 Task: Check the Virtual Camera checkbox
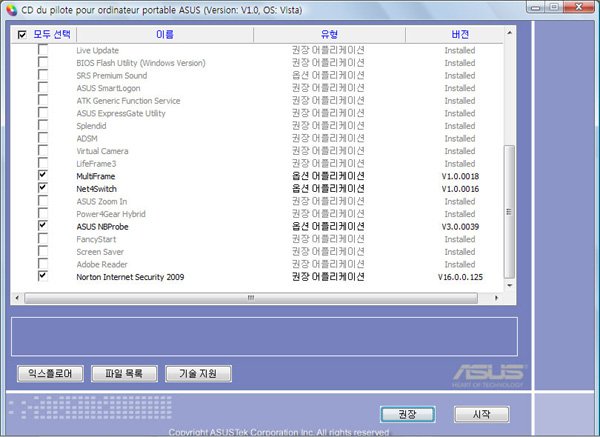point(43,151)
